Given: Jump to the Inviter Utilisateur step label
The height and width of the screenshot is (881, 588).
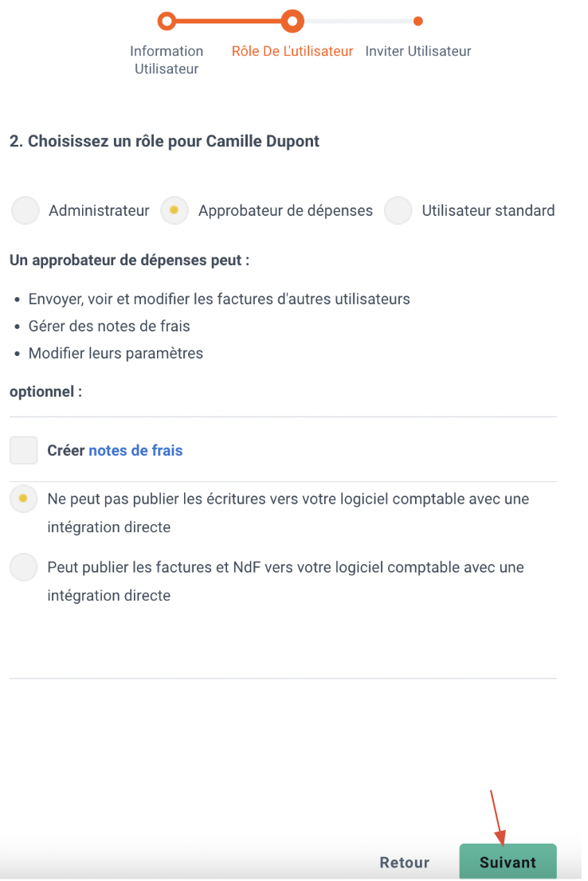Looking at the screenshot, I should [x=418, y=51].
